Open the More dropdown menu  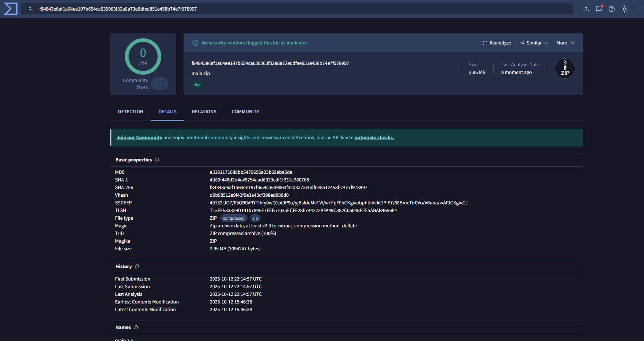(565, 43)
